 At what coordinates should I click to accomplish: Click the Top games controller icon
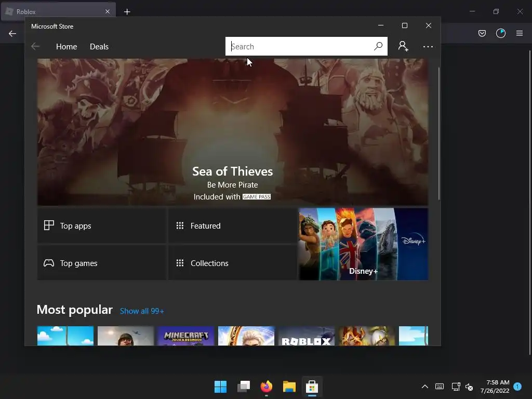tap(49, 263)
